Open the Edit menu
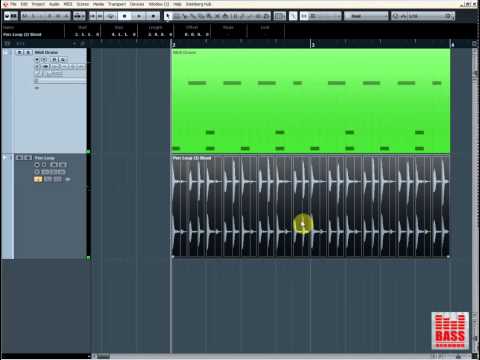Image resolution: width=480 pixels, height=360 pixels. click(x=24, y=4)
